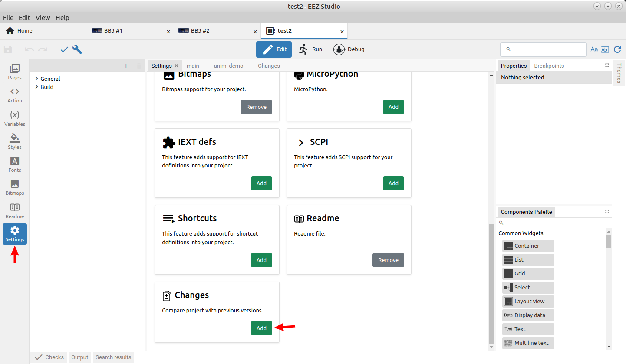Click the top toolbar search field

543,49
